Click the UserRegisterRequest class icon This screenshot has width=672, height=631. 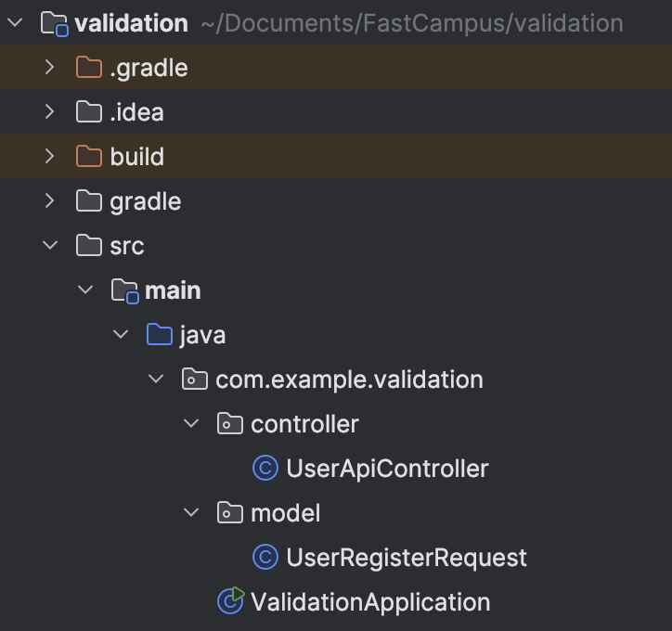(265, 558)
